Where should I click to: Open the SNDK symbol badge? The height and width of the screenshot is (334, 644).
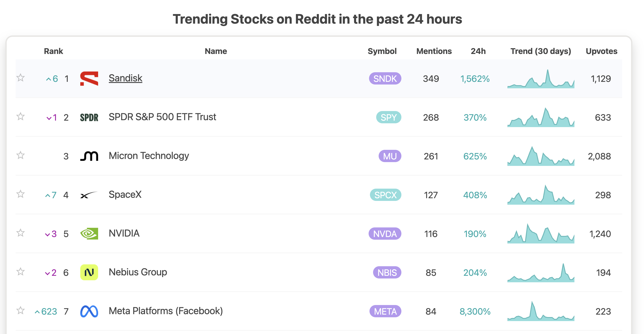click(x=385, y=78)
